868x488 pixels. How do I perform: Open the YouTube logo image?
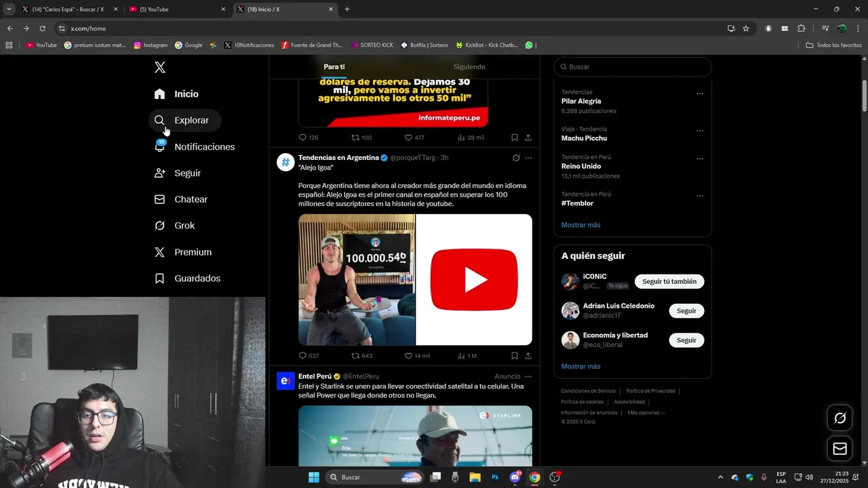pyautogui.click(x=474, y=280)
